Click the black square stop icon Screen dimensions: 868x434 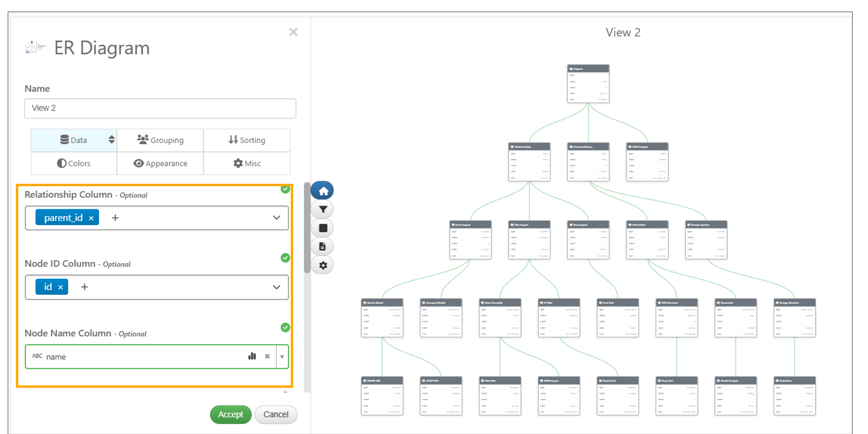click(322, 228)
